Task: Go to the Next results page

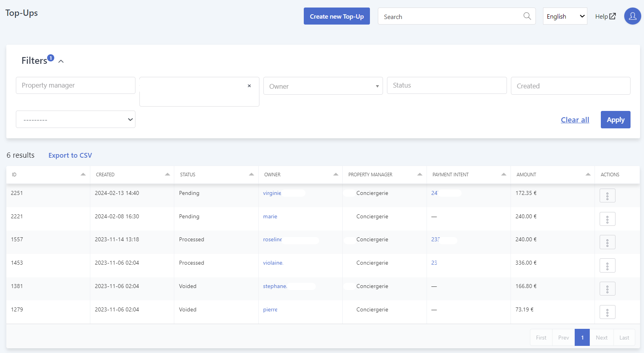Action: (x=602, y=338)
